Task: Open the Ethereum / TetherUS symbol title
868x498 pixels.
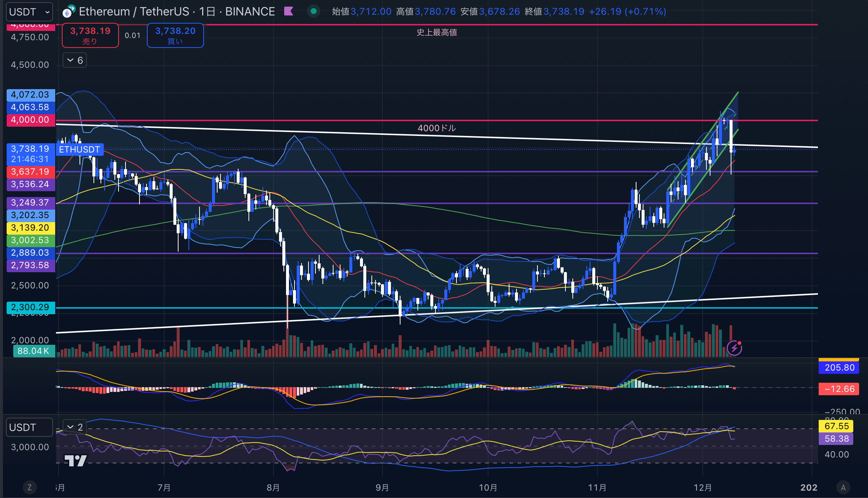Action: tap(177, 12)
